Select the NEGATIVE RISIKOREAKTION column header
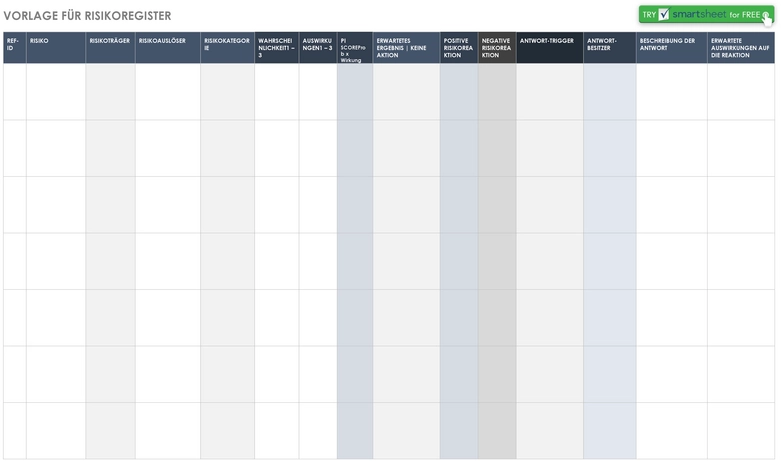Image resolution: width=781 pixels, height=461 pixels. 497,48
